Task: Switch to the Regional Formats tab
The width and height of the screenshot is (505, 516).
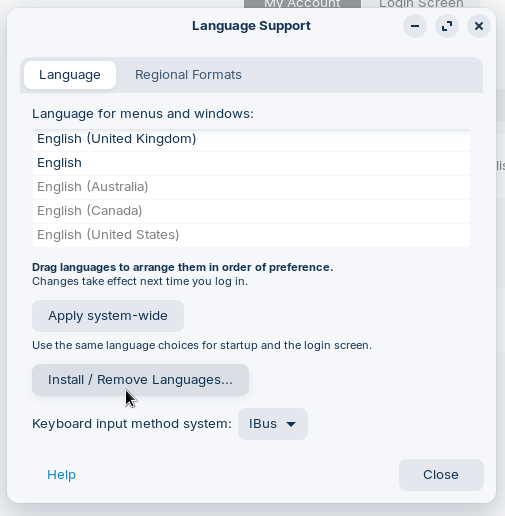Action: (x=188, y=75)
